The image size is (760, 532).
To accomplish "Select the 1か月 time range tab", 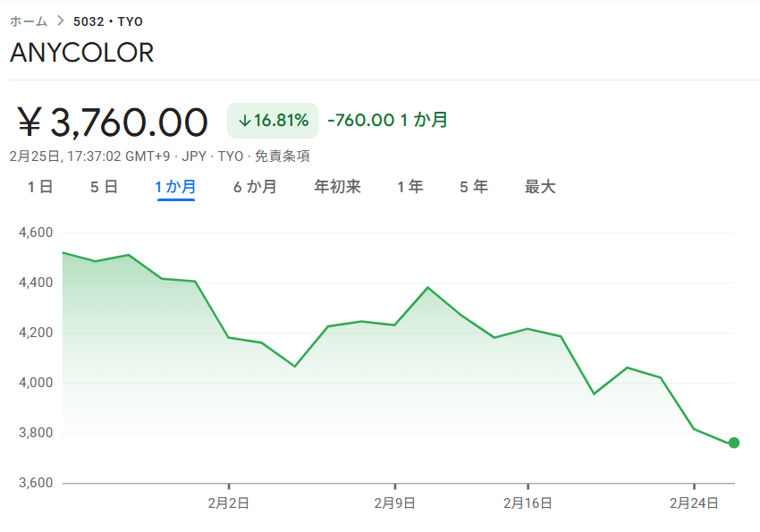I will point(175,187).
